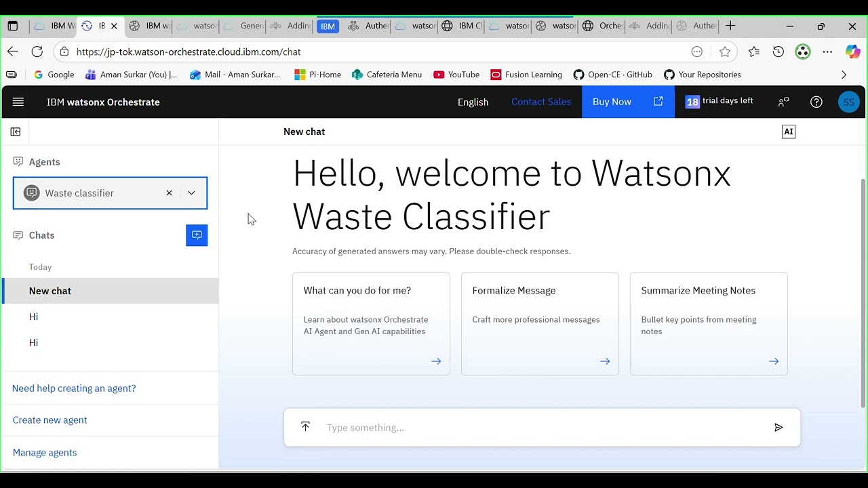Switch to the Orche browser tab
The width and height of the screenshot is (868, 488).
pos(602,26)
